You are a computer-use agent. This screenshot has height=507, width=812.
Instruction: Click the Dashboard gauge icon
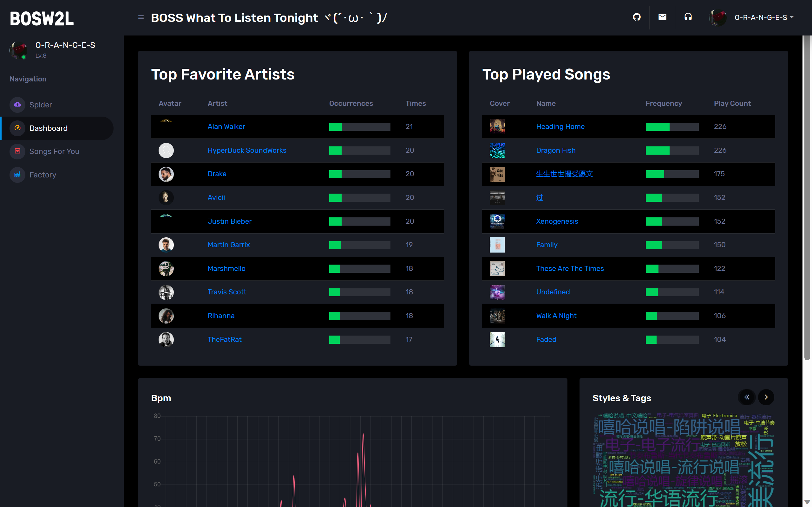click(17, 128)
